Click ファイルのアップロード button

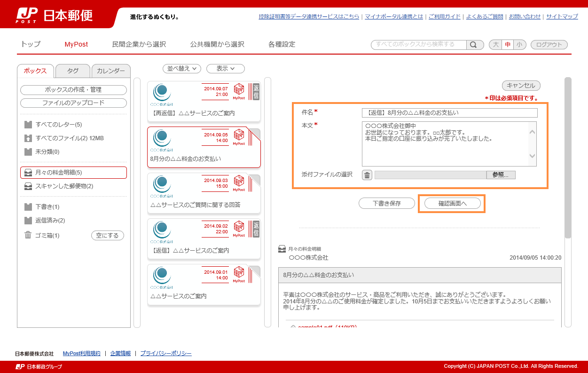73,103
